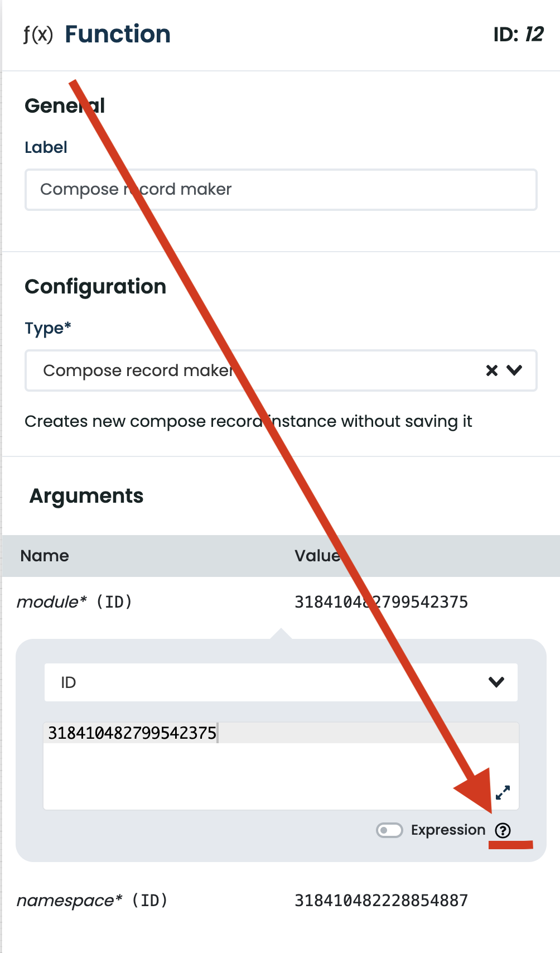Click the chevron on the ID selector
560x953 pixels.
click(x=495, y=682)
